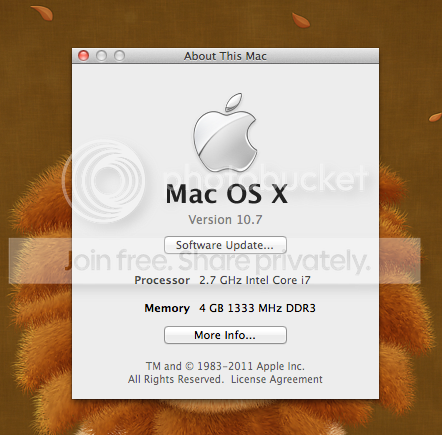Click the About This Mac window title
Image resolution: width=442 pixels, height=435 pixels.
point(225,56)
